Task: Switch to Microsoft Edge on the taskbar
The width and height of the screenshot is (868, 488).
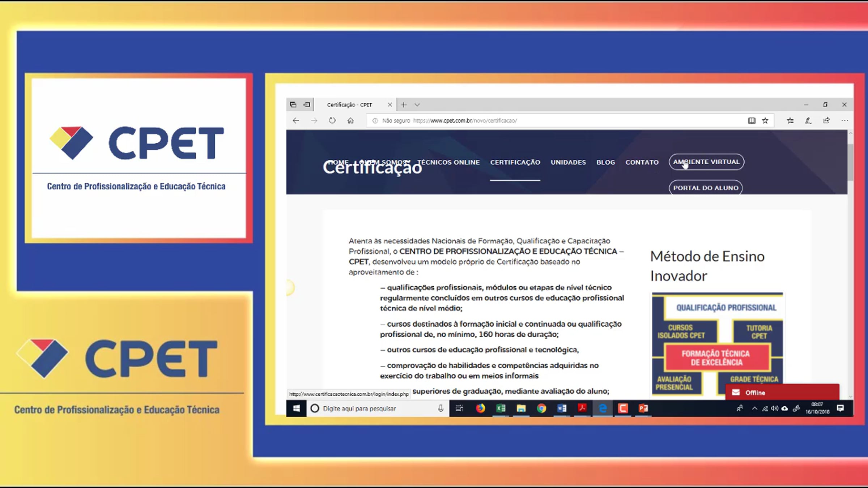Action: [603, 408]
